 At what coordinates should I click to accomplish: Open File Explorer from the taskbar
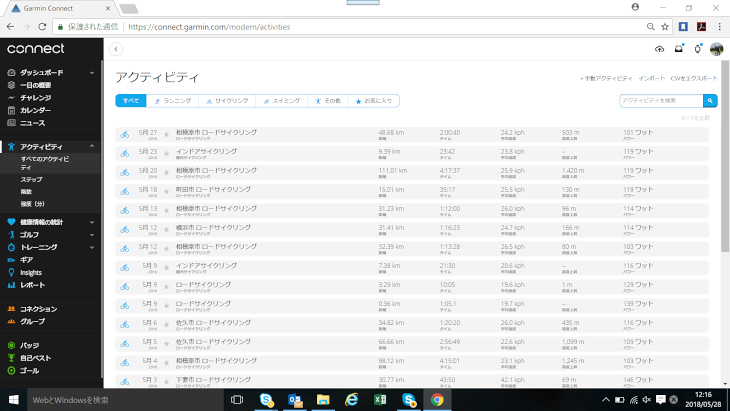[x=323, y=399]
